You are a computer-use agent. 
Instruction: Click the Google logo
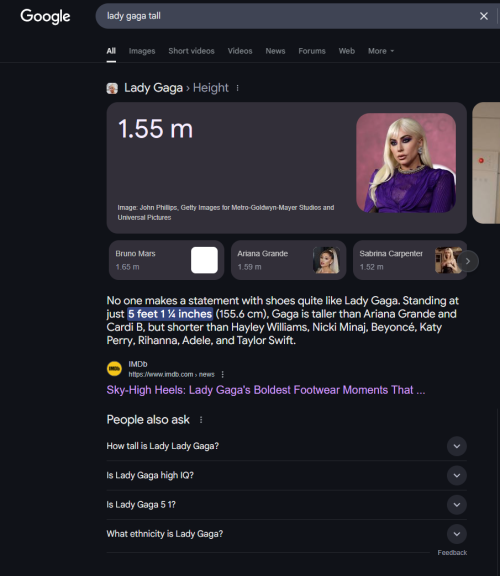click(45, 16)
